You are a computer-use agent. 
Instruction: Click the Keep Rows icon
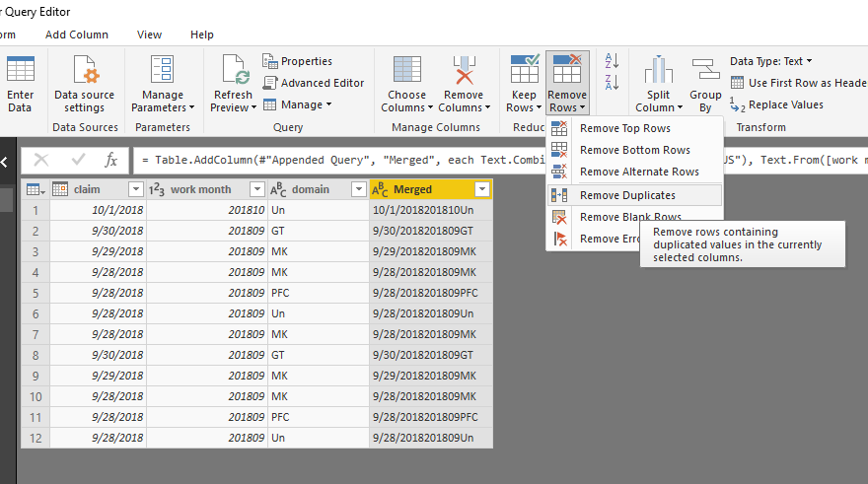524,68
